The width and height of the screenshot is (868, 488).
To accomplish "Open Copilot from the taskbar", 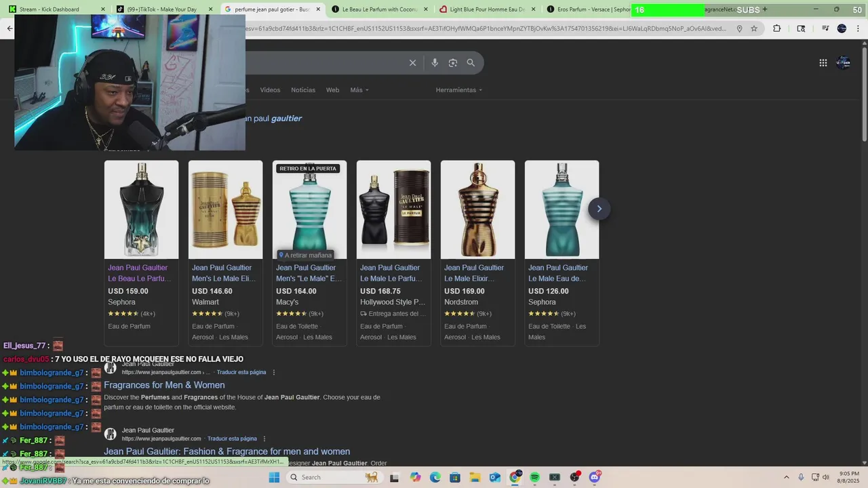I will coord(415,477).
